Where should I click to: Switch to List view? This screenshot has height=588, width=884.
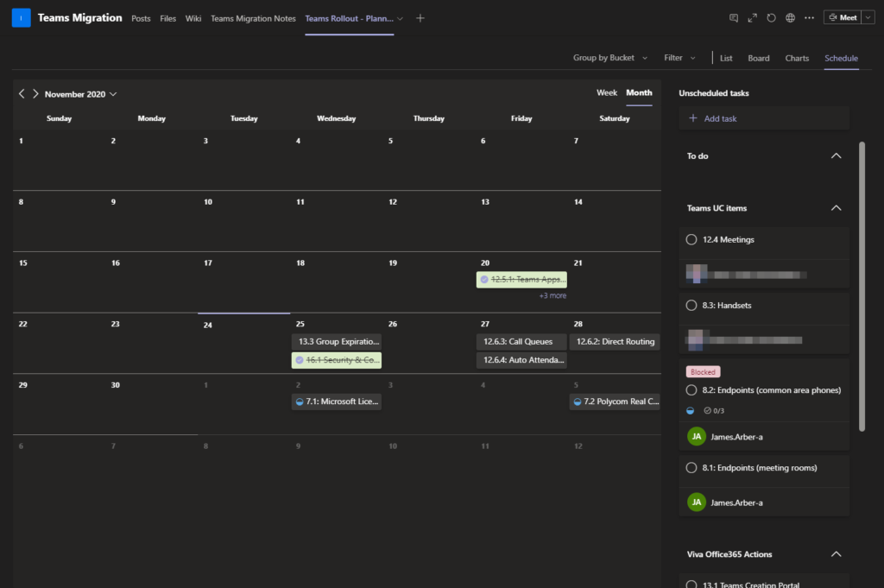tap(726, 58)
